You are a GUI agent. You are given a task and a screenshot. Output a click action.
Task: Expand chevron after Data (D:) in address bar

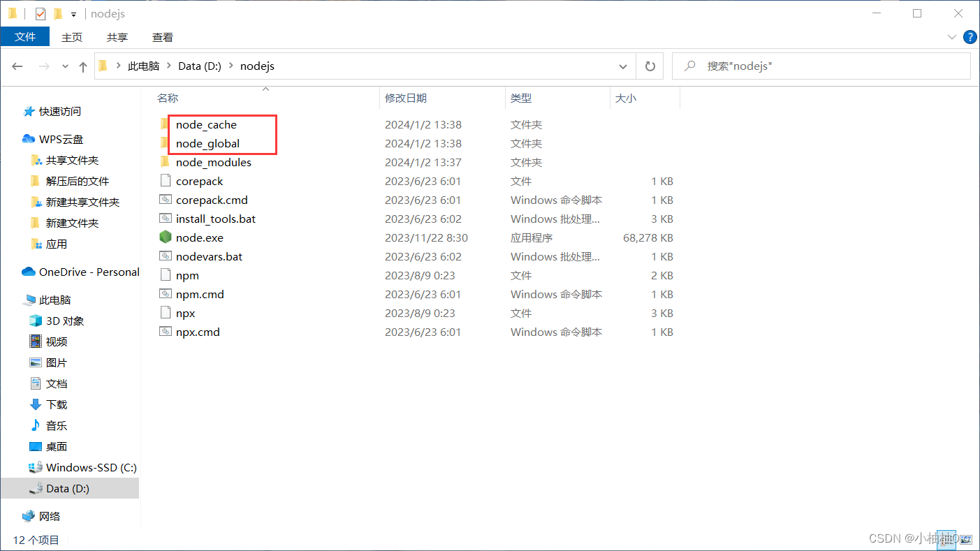(231, 66)
